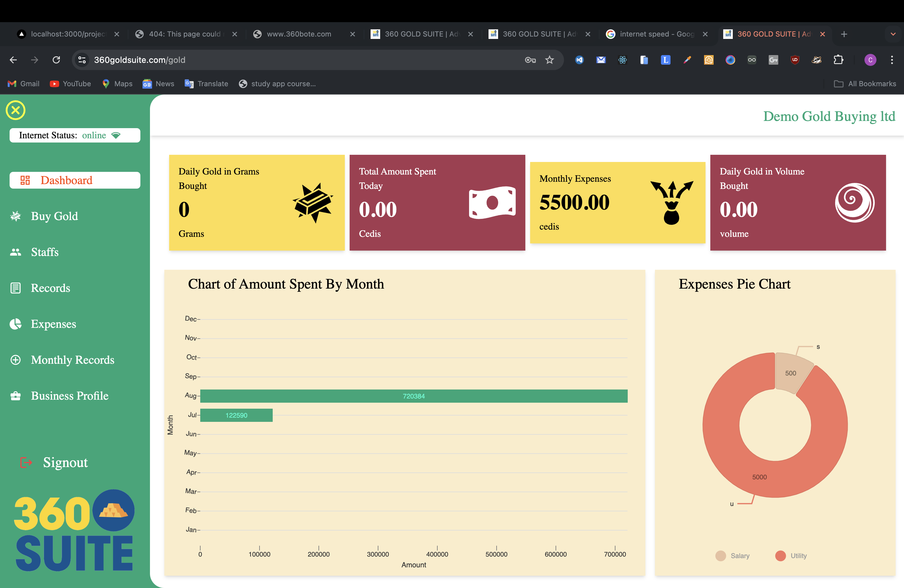This screenshot has width=904, height=588.
Task: Open the browser extensions puzzle menu
Action: click(838, 60)
